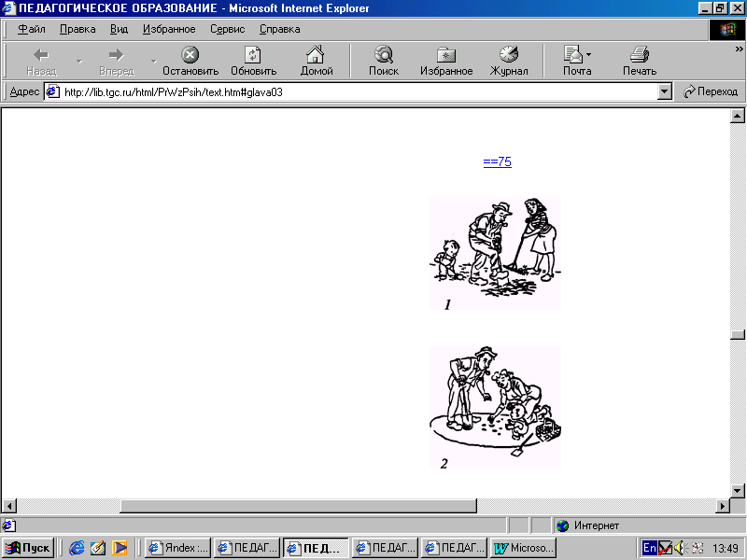Open the Журнал history pane
The height and width of the screenshot is (560, 747).
point(509,61)
